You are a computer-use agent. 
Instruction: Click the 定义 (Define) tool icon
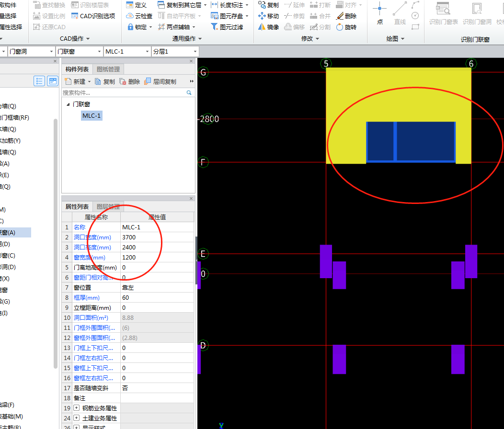tap(129, 5)
